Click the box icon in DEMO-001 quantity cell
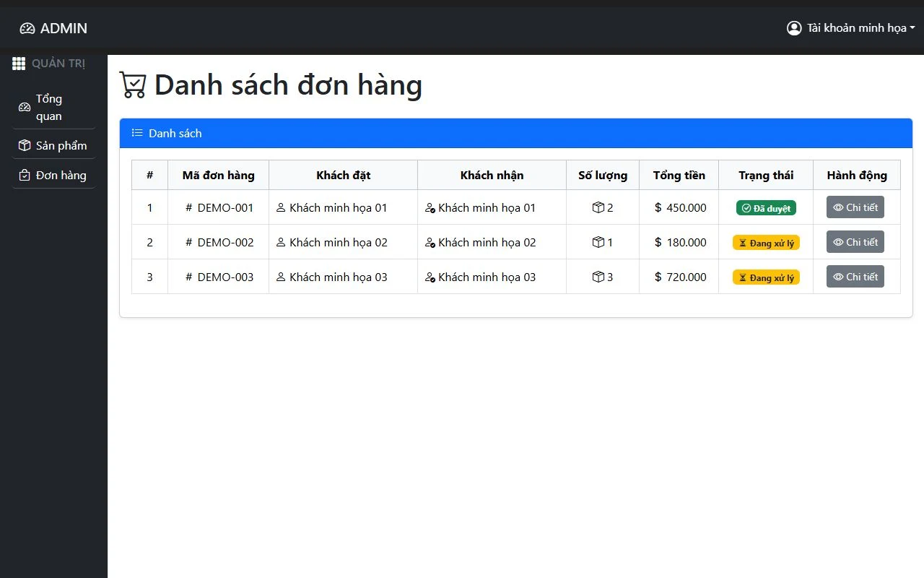This screenshot has width=924, height=578. point(598,207)
